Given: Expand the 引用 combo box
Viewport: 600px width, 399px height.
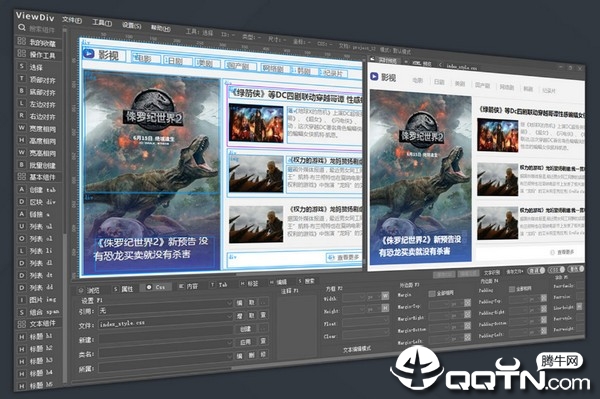Looking at the screenshot, I should [165, 311].
